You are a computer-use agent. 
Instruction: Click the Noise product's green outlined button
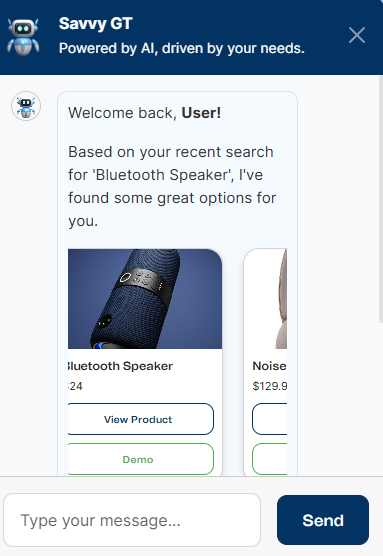point(270,459)
